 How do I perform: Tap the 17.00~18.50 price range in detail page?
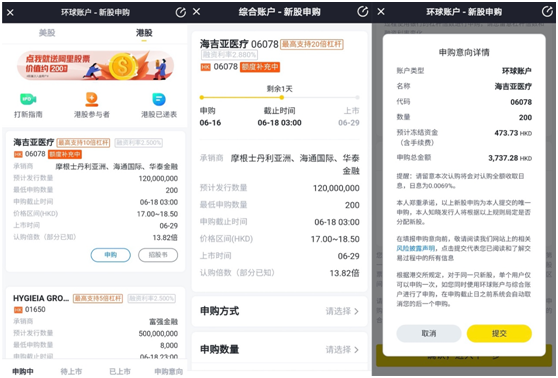tap(335, 239)
